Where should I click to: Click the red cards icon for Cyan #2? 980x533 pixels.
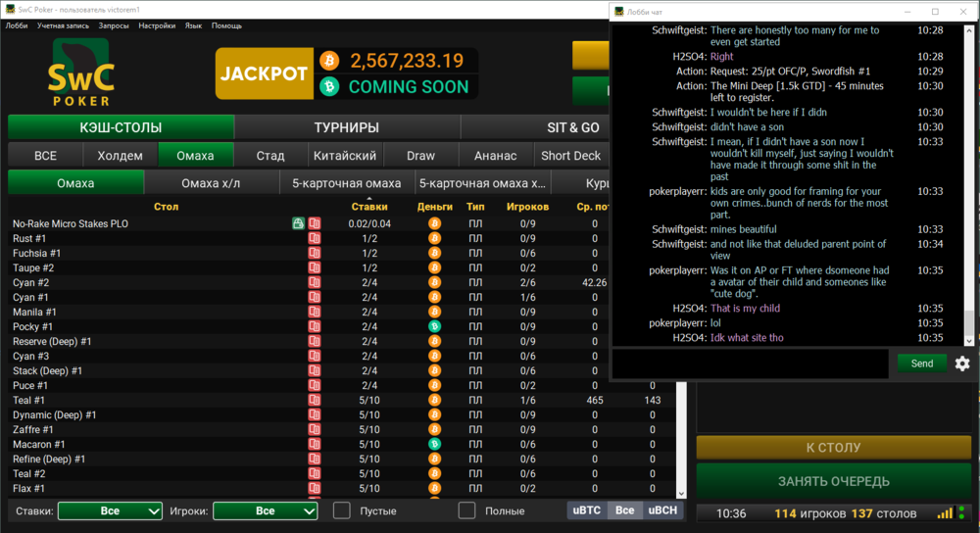[315, 283]
